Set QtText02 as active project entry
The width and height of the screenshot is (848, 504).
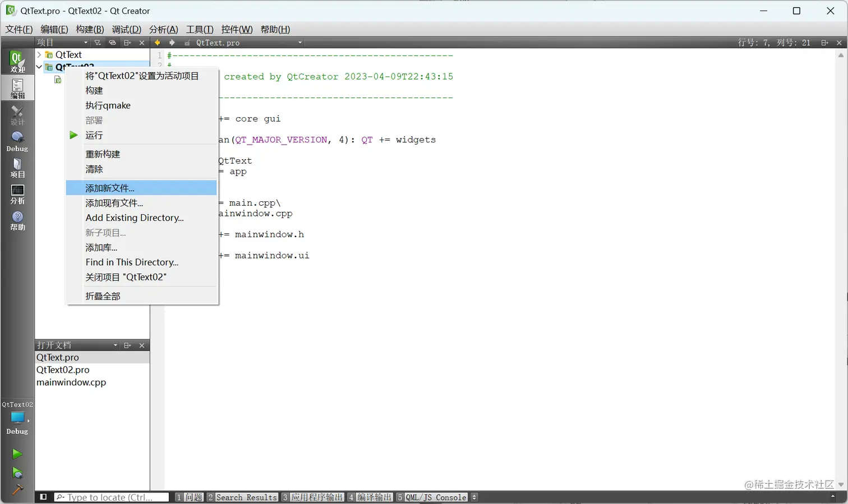point(141,76)
